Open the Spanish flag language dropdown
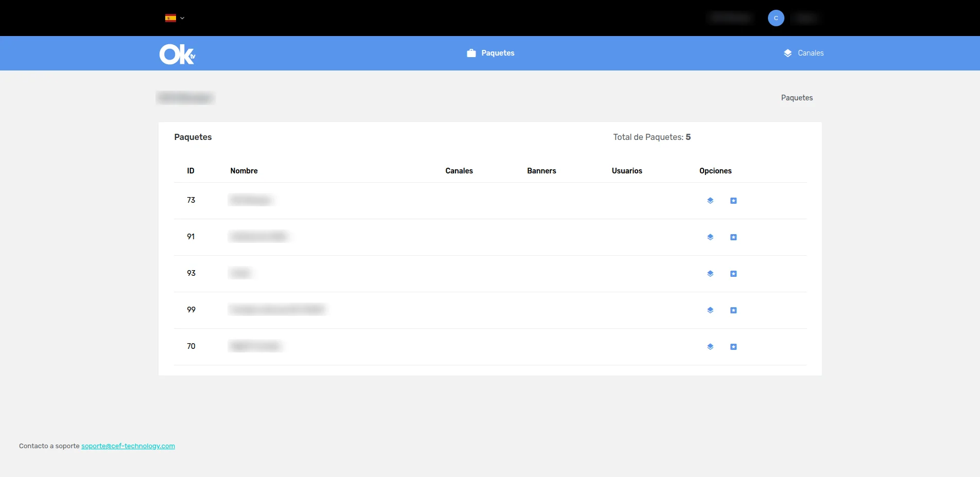The width and height of the screenshot is (980, 477). (174, 18)
